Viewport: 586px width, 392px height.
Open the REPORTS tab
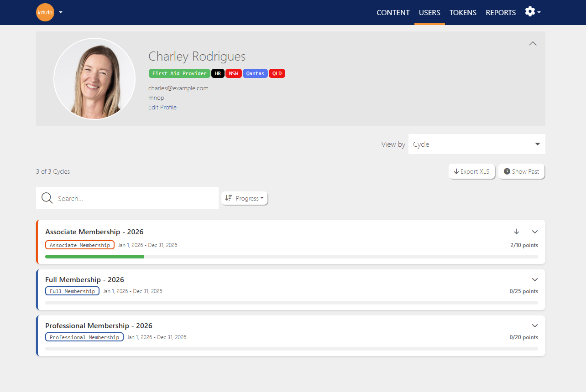pyautogui.click(x=501, y=13)
